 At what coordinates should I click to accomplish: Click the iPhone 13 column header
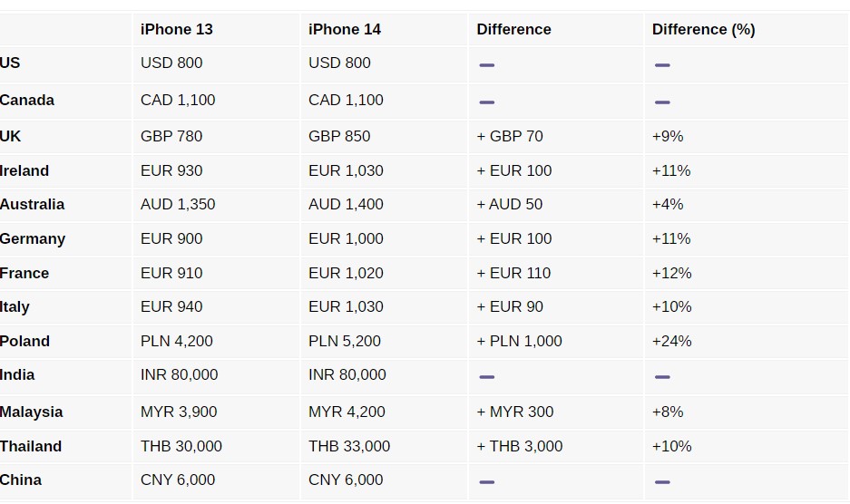(177, 29)
